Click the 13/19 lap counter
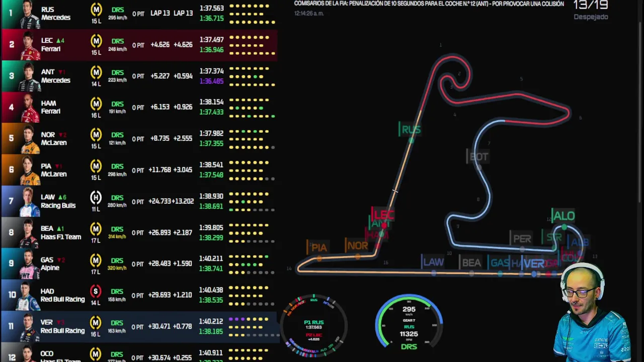This screenshot has width=644, height=362. click(591, 5)
